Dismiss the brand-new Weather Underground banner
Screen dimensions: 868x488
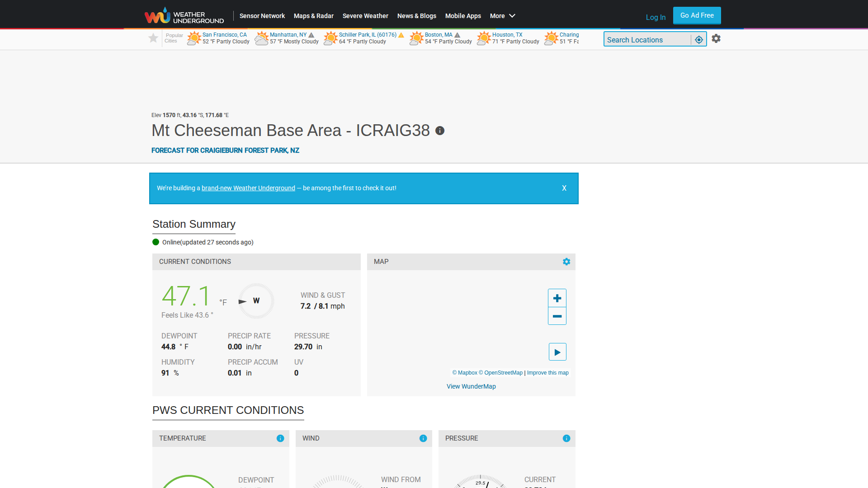tap(564, 188)
